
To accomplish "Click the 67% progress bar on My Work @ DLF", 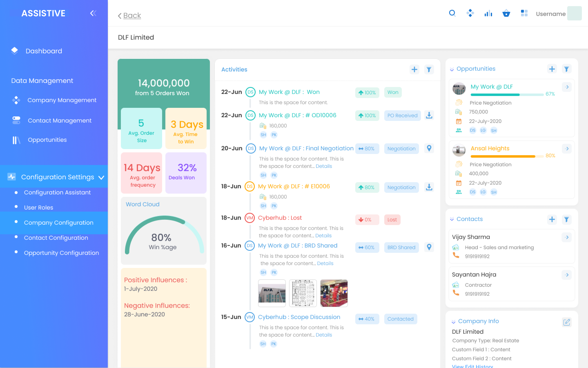I will 507,94.
